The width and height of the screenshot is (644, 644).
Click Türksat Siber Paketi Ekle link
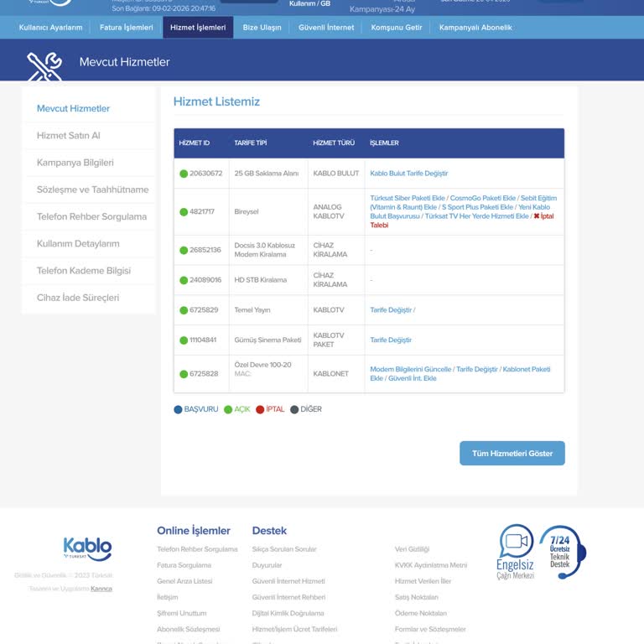click(407, 198)
